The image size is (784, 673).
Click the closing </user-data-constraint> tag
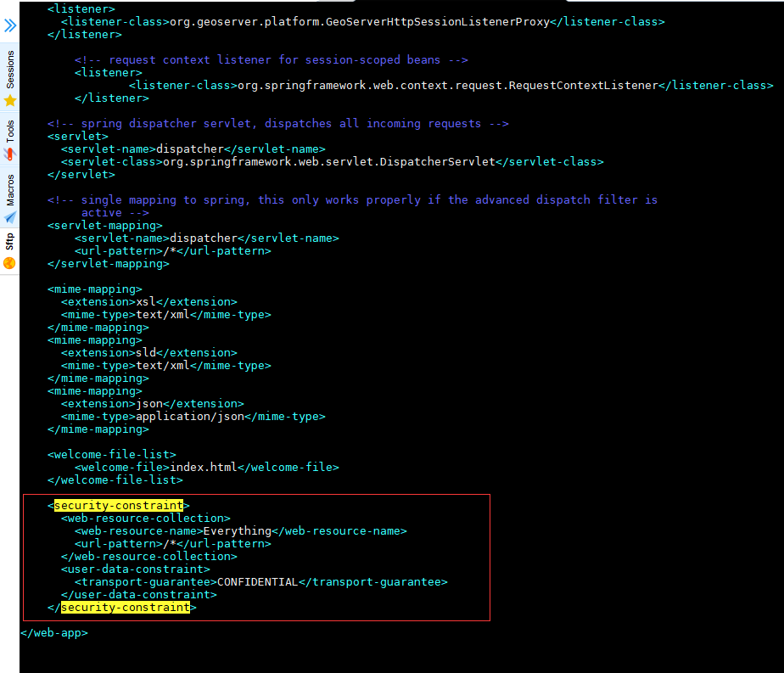click(139, 595)
